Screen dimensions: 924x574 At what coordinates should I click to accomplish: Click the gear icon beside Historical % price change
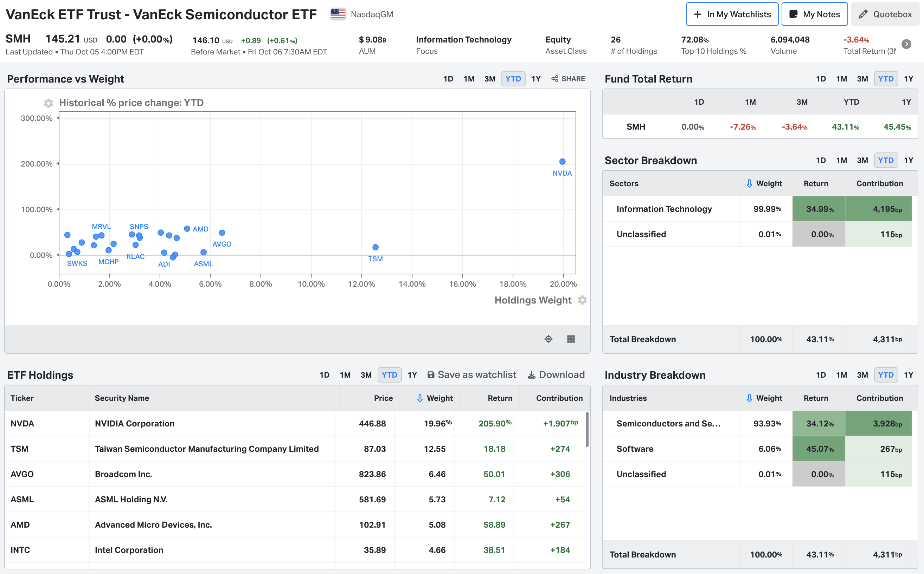click(x=48, y=103)
